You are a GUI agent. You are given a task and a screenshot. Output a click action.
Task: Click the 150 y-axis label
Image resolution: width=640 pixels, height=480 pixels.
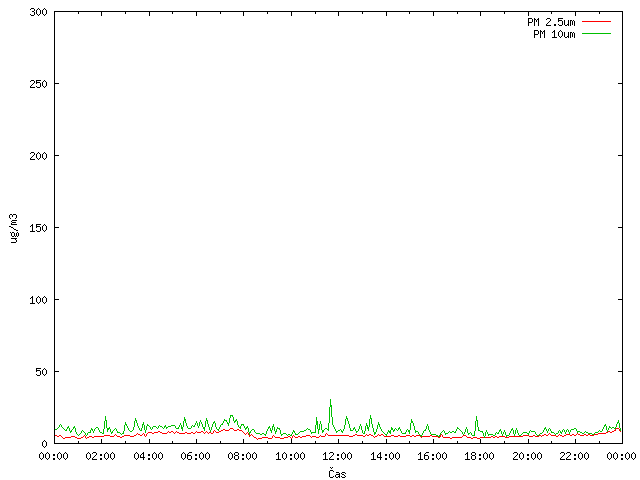[x=38, y=228]
